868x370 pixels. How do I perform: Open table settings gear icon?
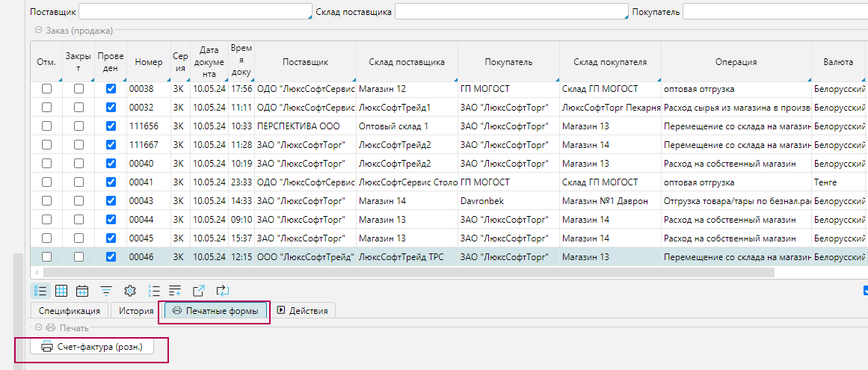click(130, 291)
